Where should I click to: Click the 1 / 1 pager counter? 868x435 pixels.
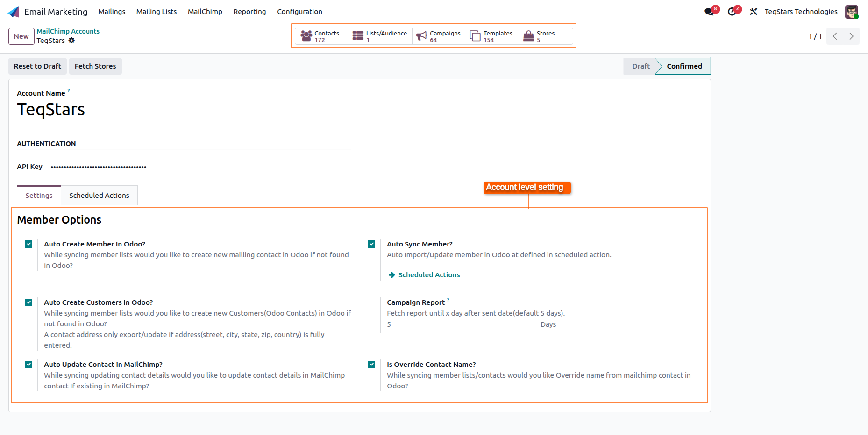coord(815,36)
